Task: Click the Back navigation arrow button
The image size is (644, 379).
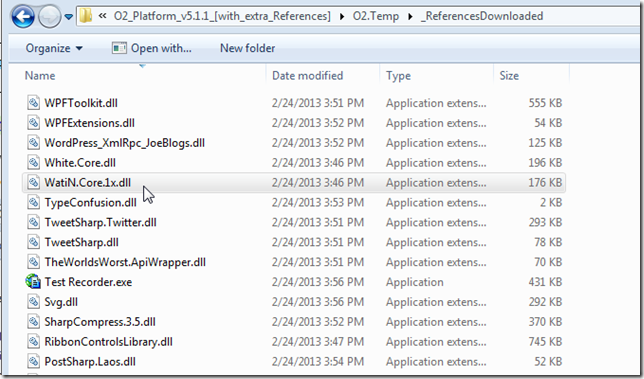Action: [23, 16]
